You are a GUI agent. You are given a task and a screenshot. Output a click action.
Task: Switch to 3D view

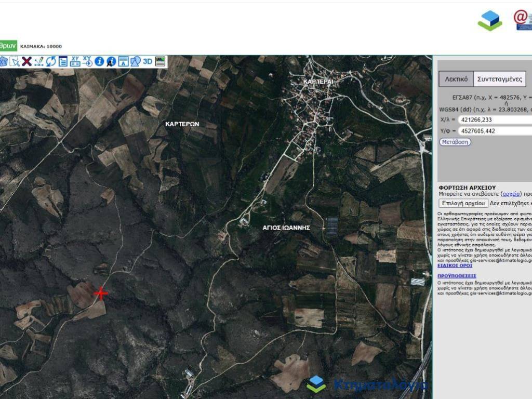(148, 61)
